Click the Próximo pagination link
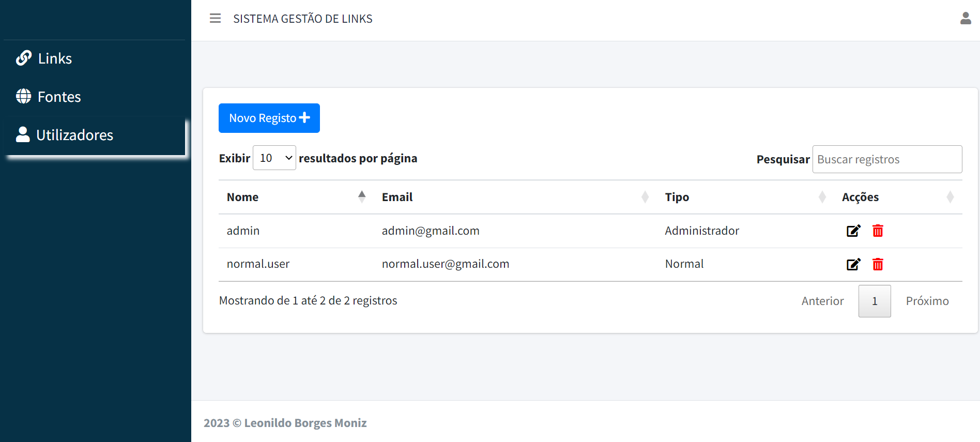Viewport: 980px width, 442px height. pos(927,300)
